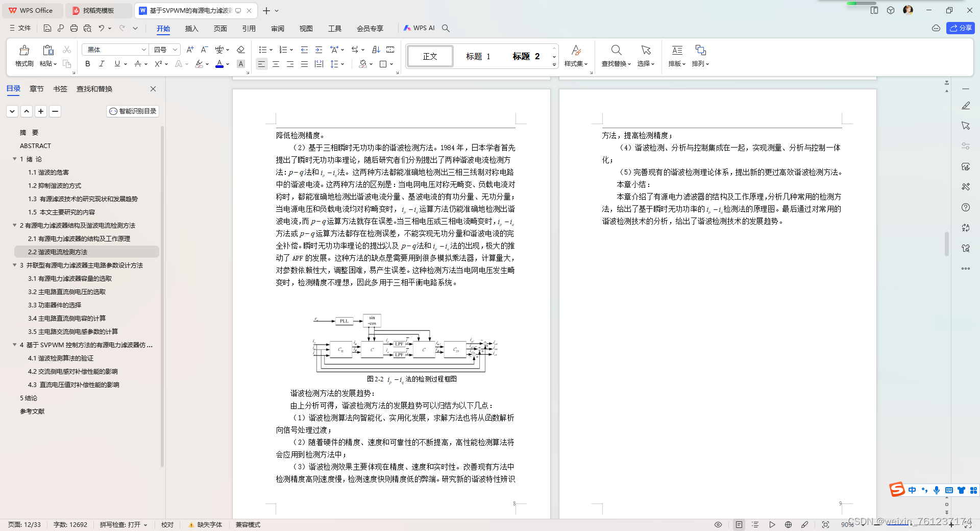The image size is (980, 531).
Task: Click the user avatar in title bar
Action: [x=908, y=10]
